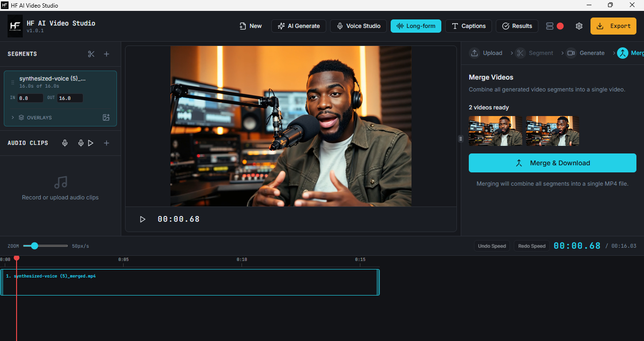The height and width of the screenshot is (341, 644).
Task: Open the Results tab
Action: [517, 26]
